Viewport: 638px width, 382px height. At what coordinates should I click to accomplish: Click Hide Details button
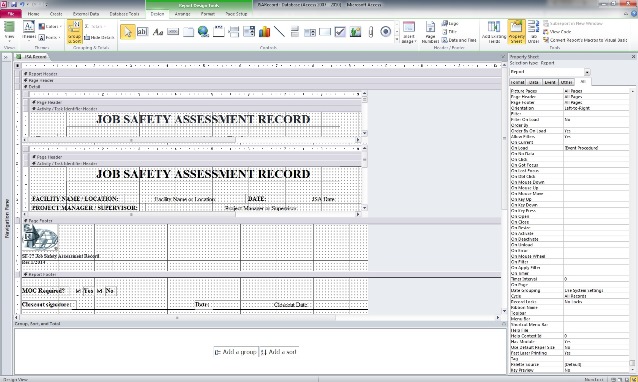(99, 37)
